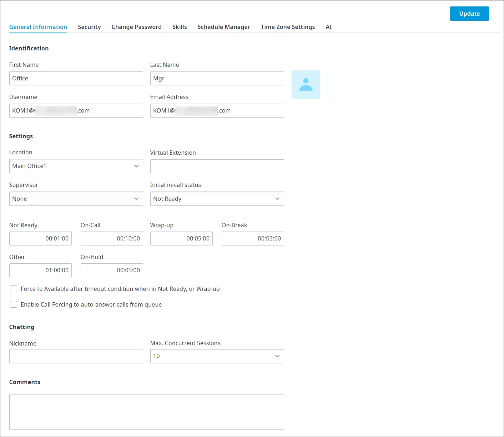Screen dimensions: 504x437
Task: Click the Update button
Action: point(469,14)
